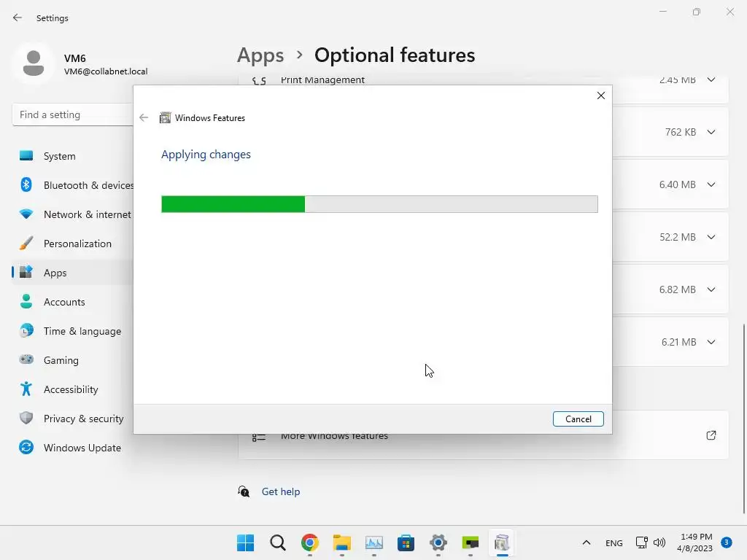Viewport: 747px width, 560px height.
Task: Open Personalization settings category
Action: tap(72, 244)
